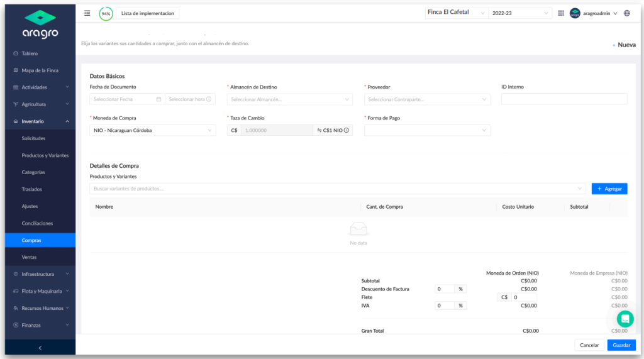Screen dimensions: 644x359
Task: Open the Forma de Pago dropdown
Action: coord(427,130)
